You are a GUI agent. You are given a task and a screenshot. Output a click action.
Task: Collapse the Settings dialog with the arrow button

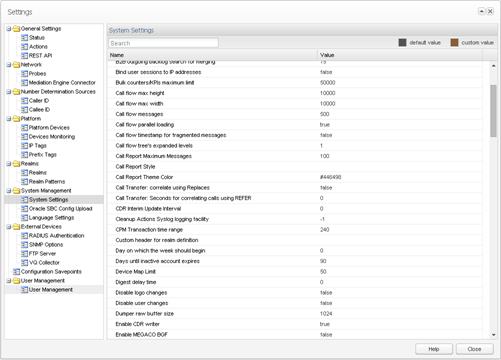481,11
